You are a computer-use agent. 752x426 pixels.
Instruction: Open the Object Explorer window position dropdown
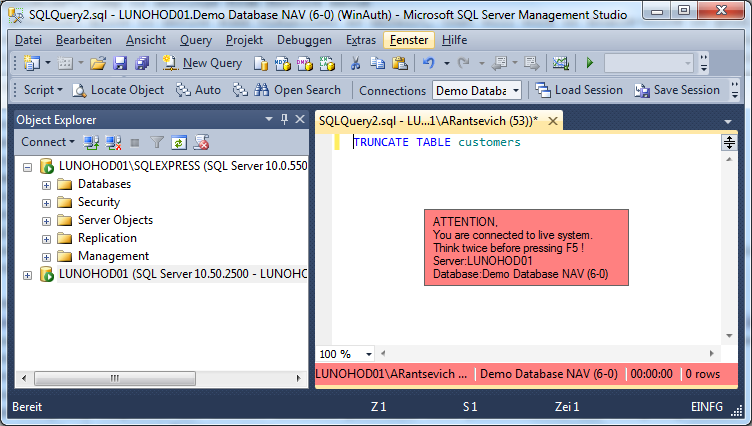[x=269, y=119]
